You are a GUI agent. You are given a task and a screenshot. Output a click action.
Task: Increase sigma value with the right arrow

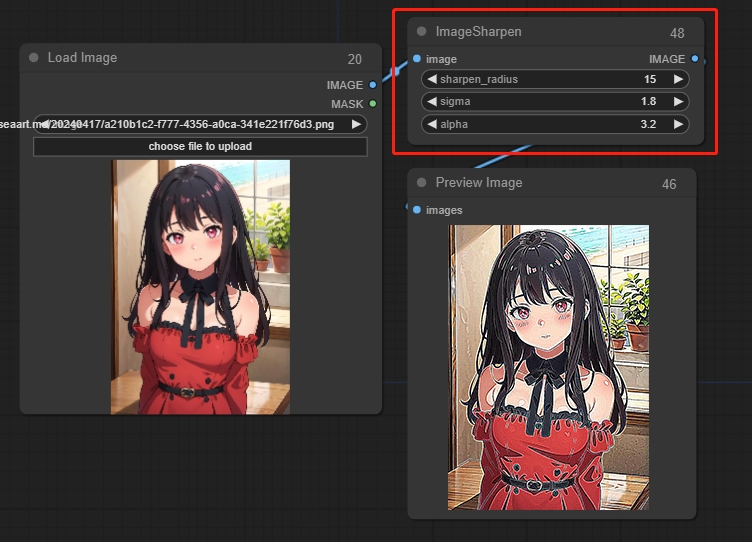tap(678, 101)
